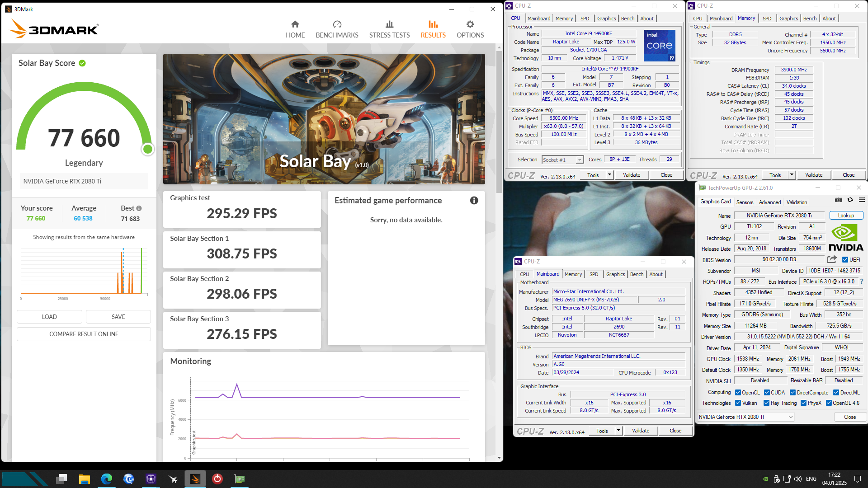Open CPU-Z purple chip taskbar icon
868x488 pixels.
coord(151,479)
